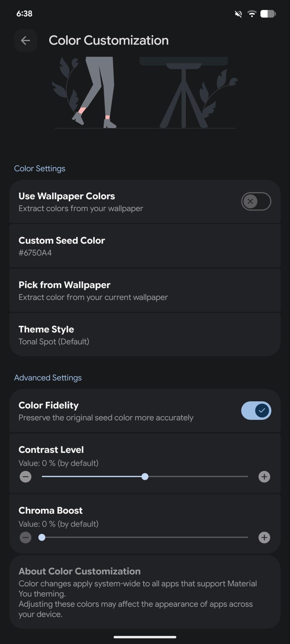The height and width of the screenshot is (644, 290).
Task: Disable the Color Fidelity switch
Action: [256, 411]
